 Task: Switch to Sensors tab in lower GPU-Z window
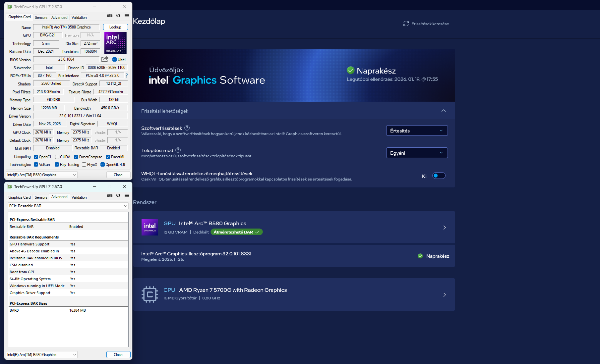pos(41,197)
